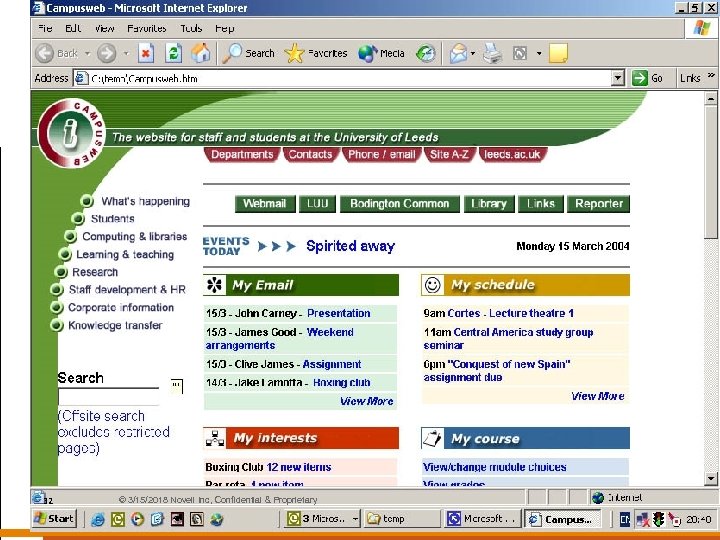Viewport: 720px width, 540px height.
Task: Open Computing & libraries navigation link
Action: click(x=135, y=236)
